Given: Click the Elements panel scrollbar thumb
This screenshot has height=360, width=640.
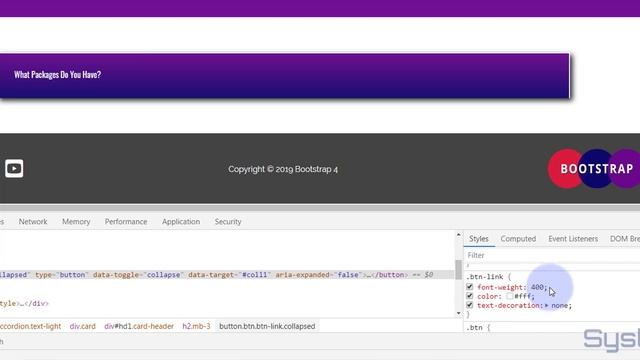Looking at the screenshot, I should (x=458, y=270).
